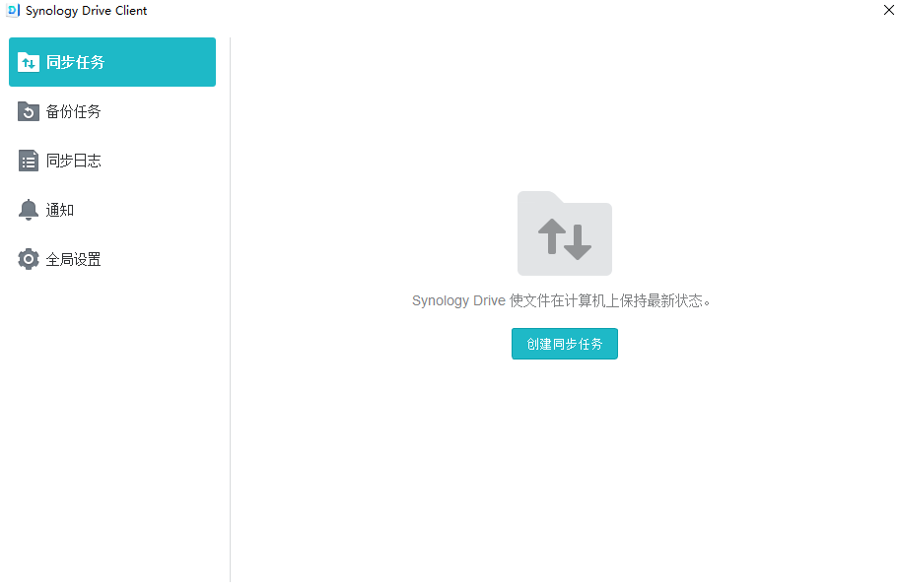Switch to the 同步日志 label
Viewport: 898px width, 588px height.
click(x=73, y=161)
